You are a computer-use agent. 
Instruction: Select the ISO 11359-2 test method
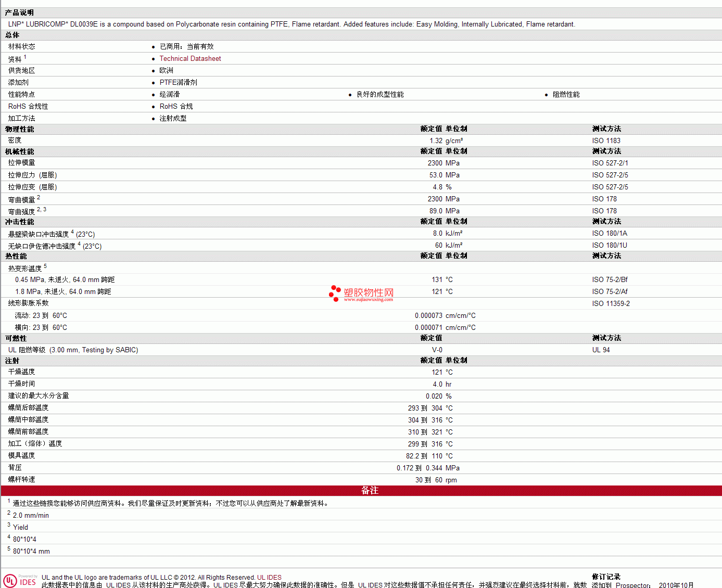coord(611,304)
